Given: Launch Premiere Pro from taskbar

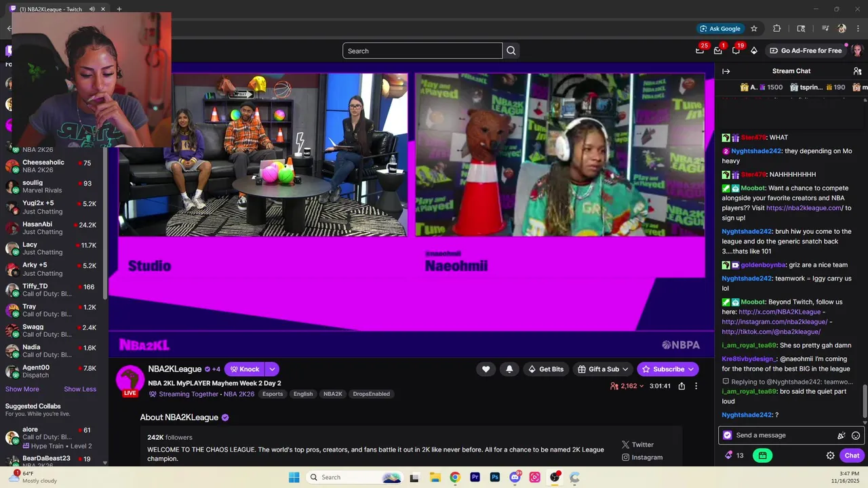Looking at the screenshot, I should (x=475, y=477).
